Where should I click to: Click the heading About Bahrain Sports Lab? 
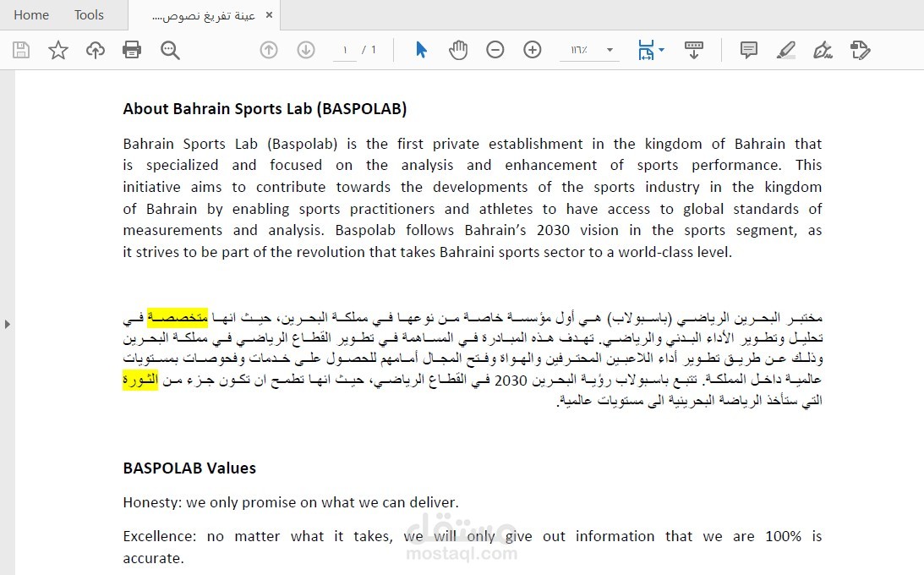point(265,109)
